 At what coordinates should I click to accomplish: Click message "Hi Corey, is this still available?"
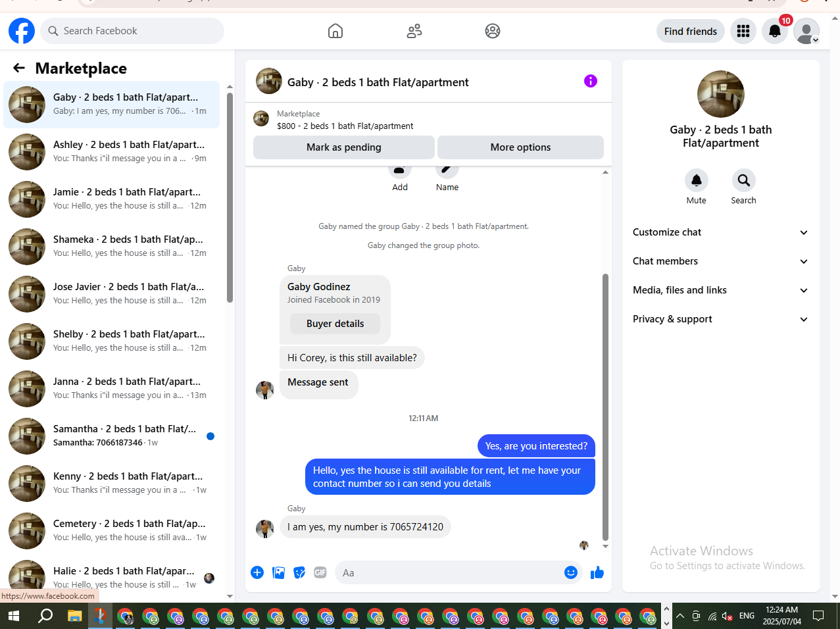click(352, 357)
